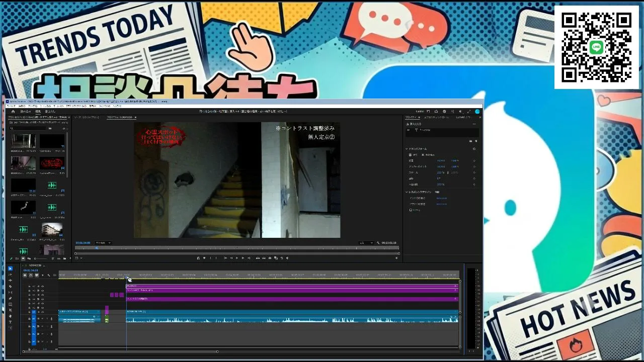Viewport: 644px width, 362px height.
Task: Select the Ripple Edit tool
Action: (10, 281)
